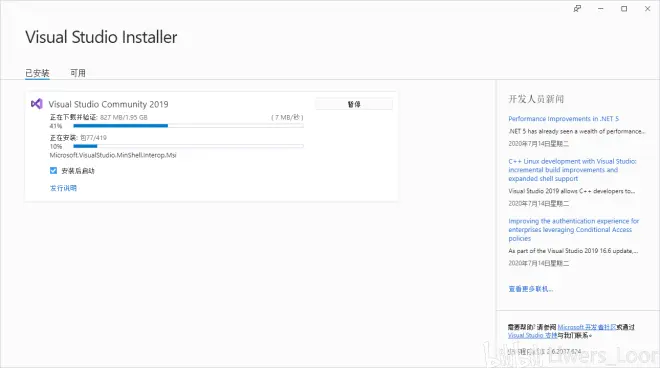
Task: Click the .NET 5 has already seen summary text
Action: tap(576, 131)
